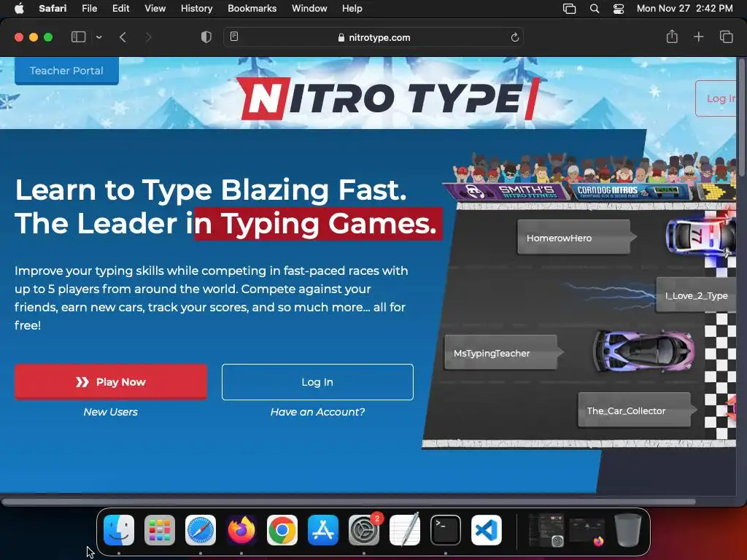
Task: Open Control Center in menu bar
Action: point(619,9)
